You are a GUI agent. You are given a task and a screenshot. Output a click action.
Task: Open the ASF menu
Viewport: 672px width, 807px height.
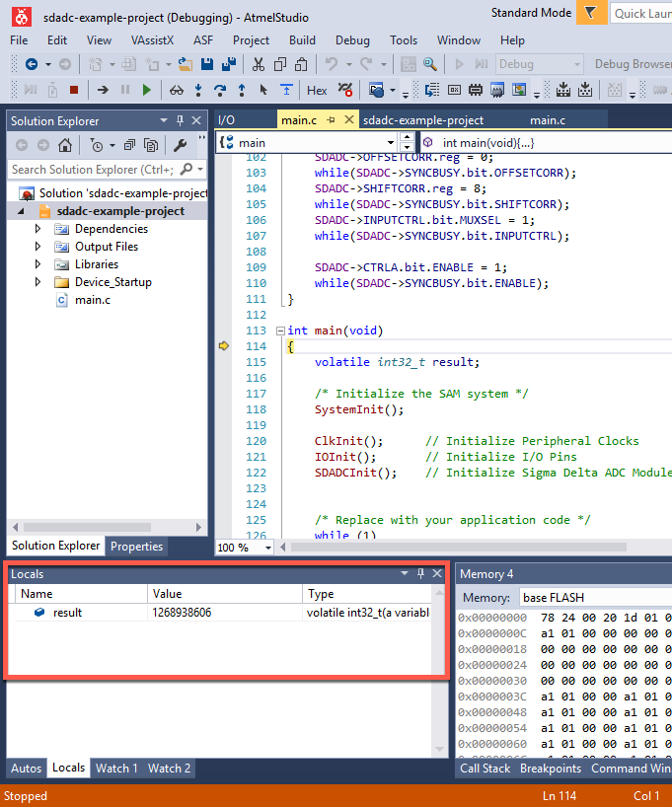[x=203, y=40]
